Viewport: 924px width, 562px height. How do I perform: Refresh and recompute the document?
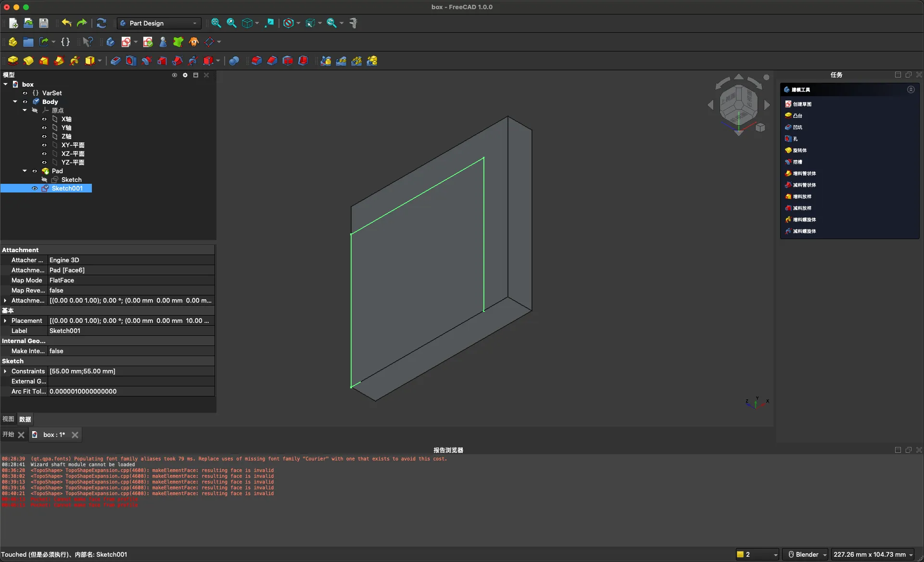101,23
